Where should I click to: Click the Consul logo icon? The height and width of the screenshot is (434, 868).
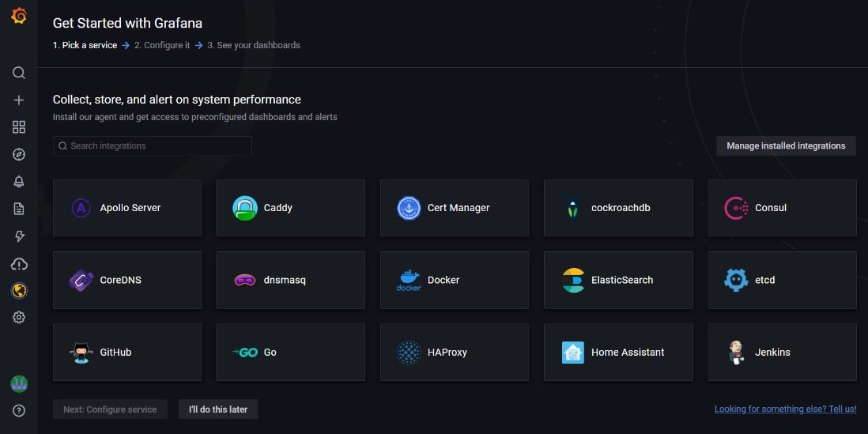pos(736,208)
